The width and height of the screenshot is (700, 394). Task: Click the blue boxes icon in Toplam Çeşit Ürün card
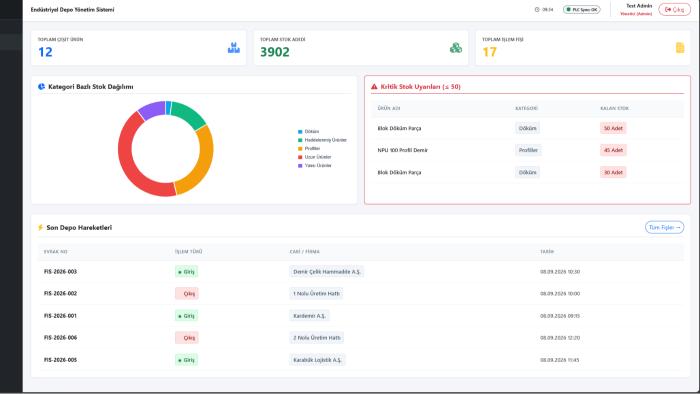coord(233,48)
